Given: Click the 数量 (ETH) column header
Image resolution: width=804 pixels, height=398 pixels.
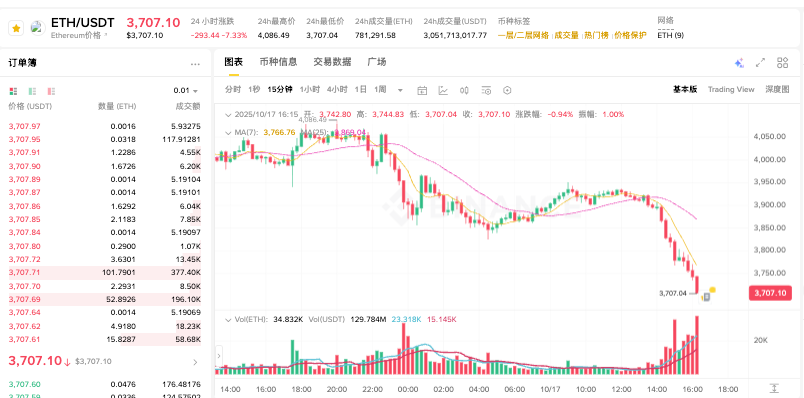Looking at the screenshot, I should coord(117,106).
